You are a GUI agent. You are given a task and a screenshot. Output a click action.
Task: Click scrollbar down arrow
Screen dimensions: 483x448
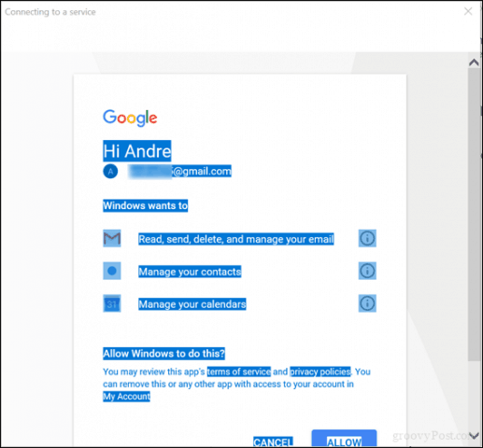coord(474,436)
